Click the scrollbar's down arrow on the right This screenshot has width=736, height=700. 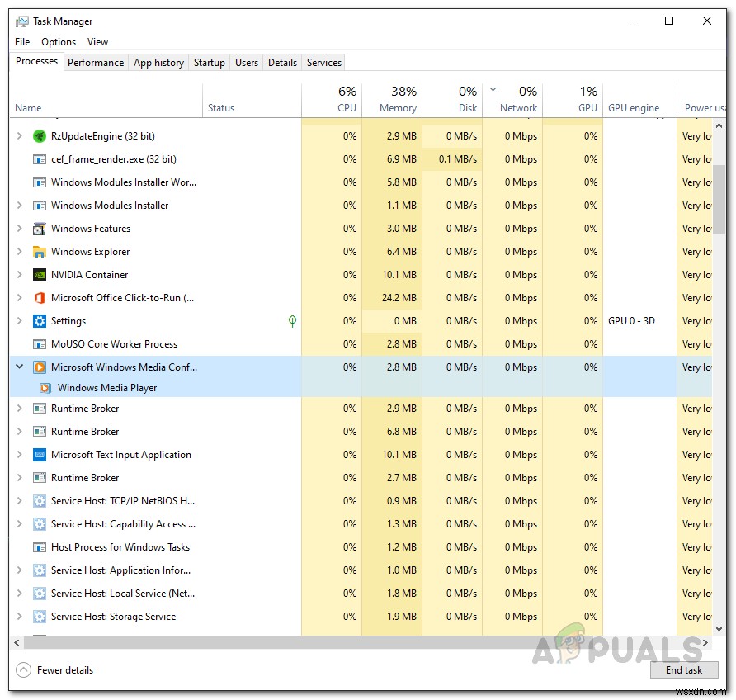[719, 630]
